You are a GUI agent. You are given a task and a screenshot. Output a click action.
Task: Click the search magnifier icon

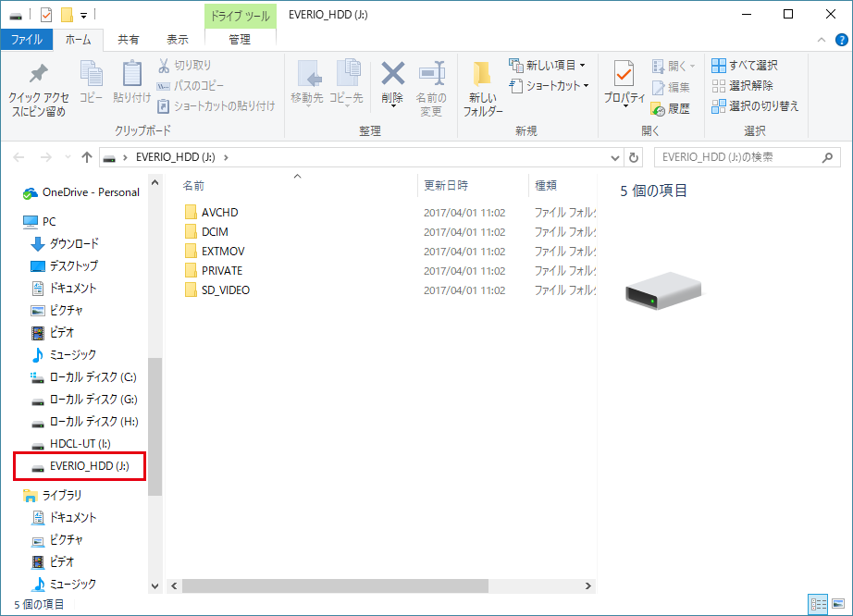[x=827, y=157]
